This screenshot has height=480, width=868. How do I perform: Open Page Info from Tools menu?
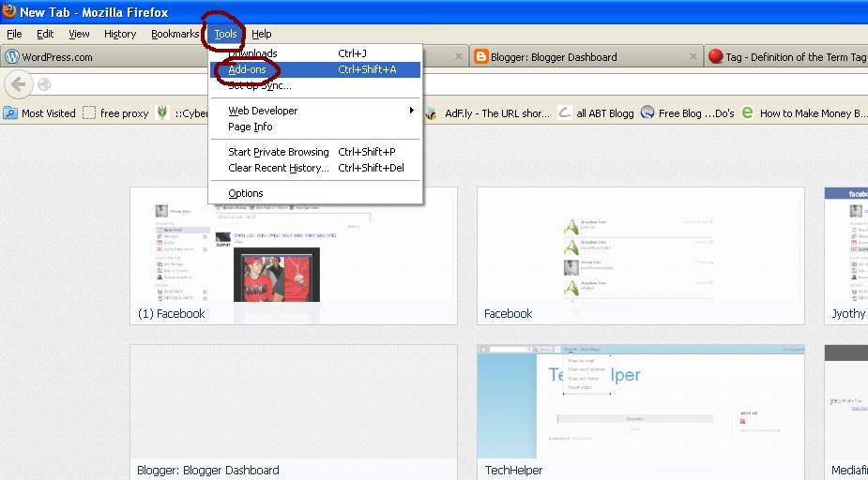click(315, 127)
